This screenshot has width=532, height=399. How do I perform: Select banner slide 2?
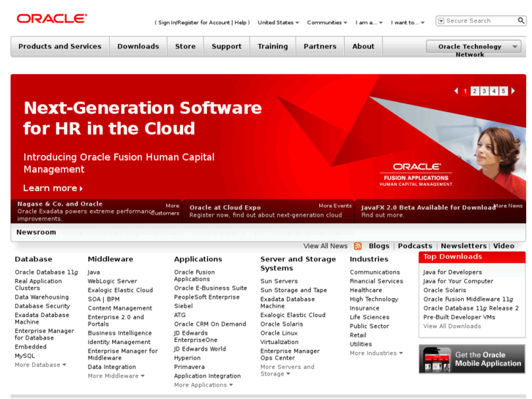pos(475,91)
